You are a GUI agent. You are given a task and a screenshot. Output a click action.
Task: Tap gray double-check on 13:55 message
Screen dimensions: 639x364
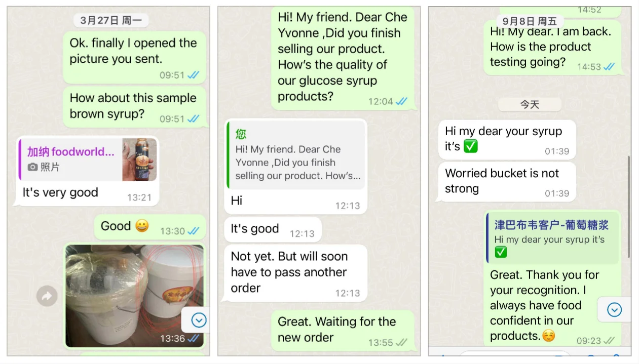[x=401, y=343]
